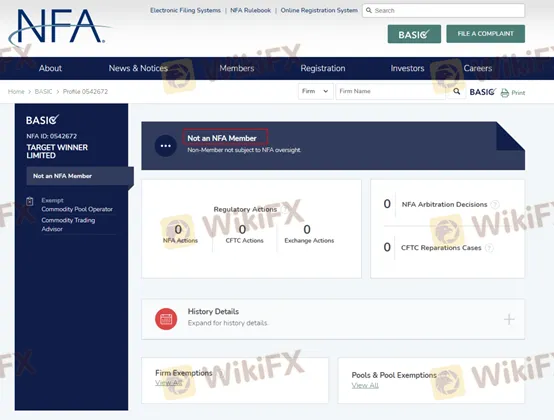The height and width of the screenshot is (420, 554).
Task: Click help icon beside NFA Arbitration Decisions
Action: [x=495, y=204]
